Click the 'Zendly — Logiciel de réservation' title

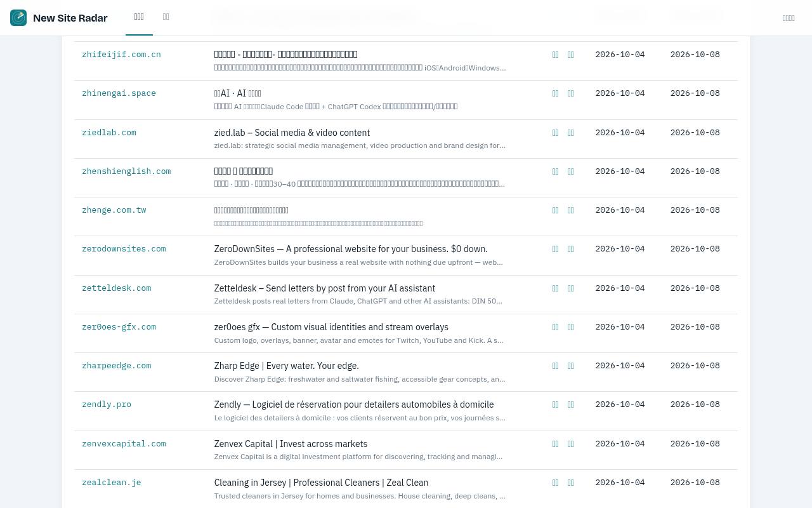(x=354, y=404)
